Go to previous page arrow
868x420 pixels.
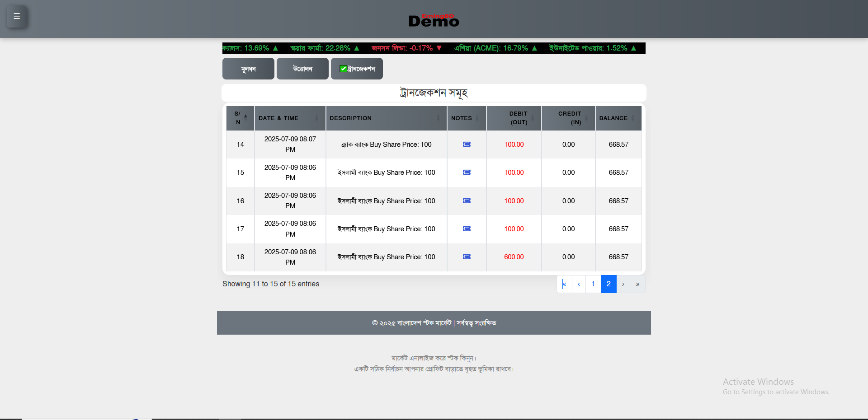click(579, 284)
